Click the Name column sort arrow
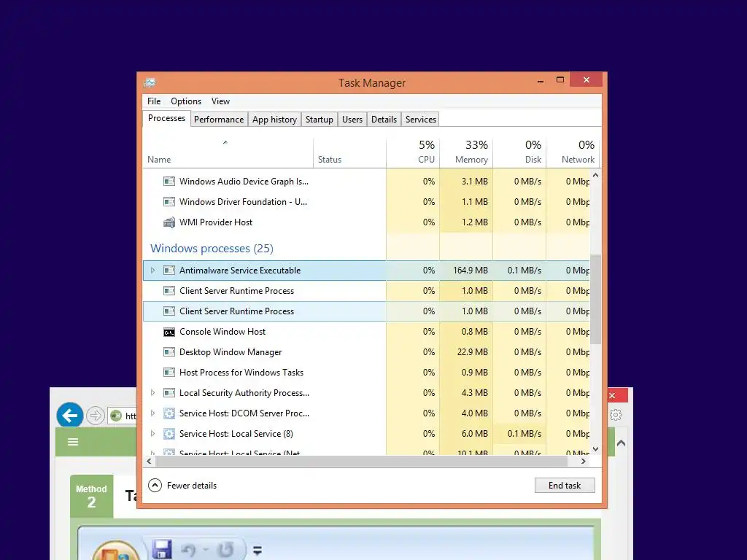The height and width of the screenshot is (560, 747). [x=225, y=142]
